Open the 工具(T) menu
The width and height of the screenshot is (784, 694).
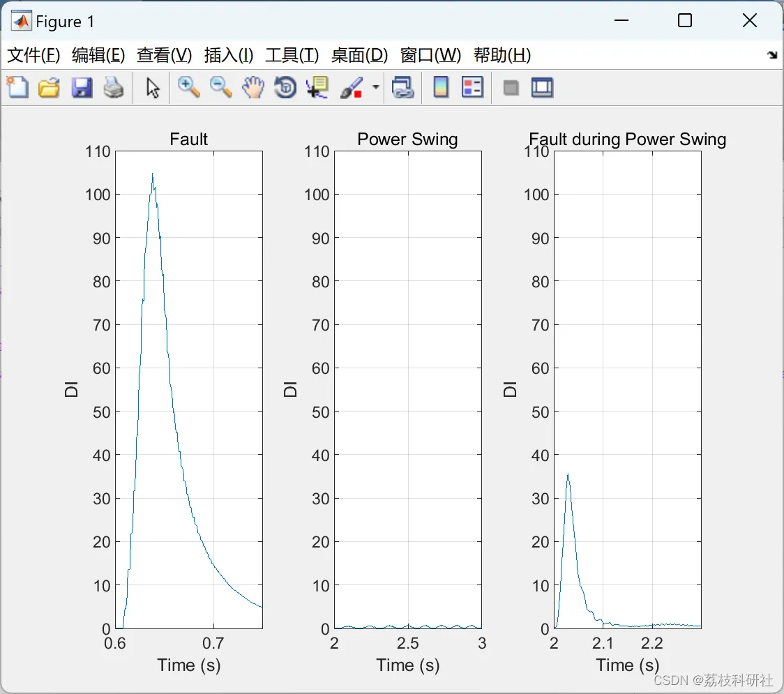292,55
